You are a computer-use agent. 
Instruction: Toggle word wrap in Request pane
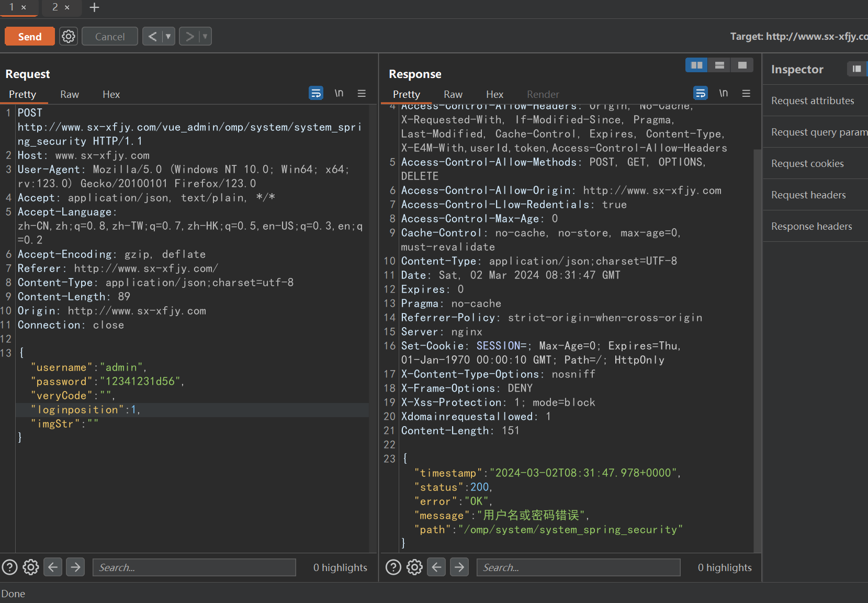click(x=316, y=93)
